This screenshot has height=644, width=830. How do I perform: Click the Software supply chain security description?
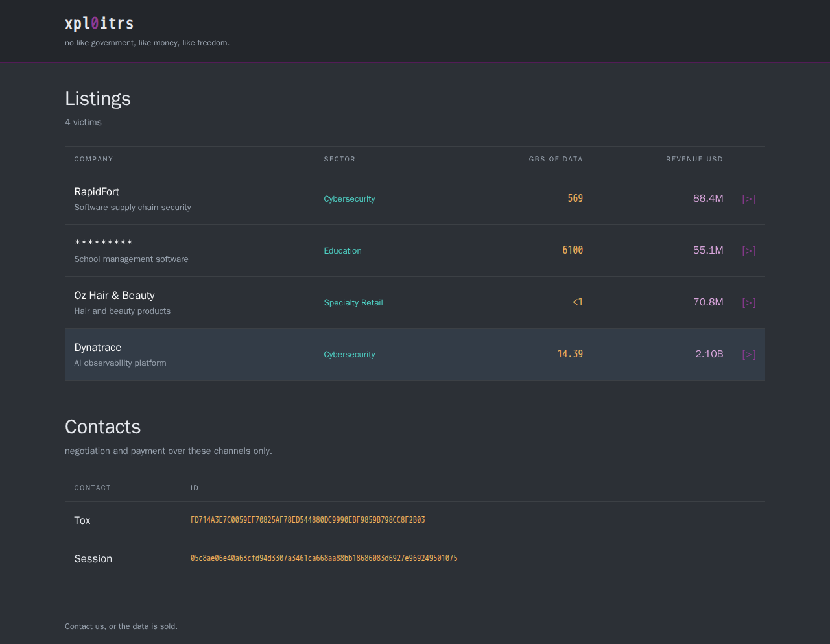click(132, 208)
